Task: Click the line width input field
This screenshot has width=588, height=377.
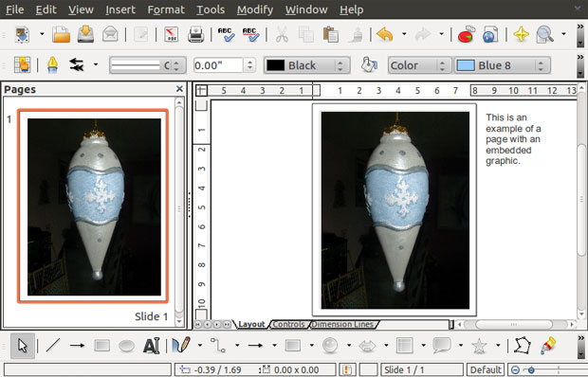Action: click(218, 65)
